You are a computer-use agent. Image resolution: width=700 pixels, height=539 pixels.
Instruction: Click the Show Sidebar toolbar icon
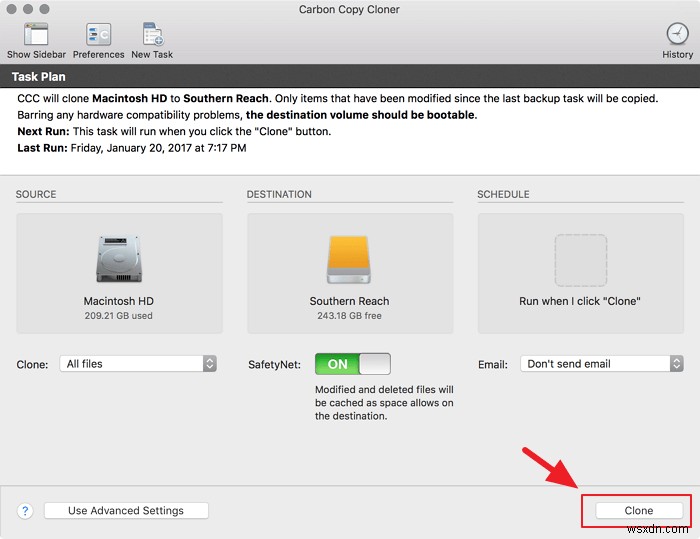(36, 34)
